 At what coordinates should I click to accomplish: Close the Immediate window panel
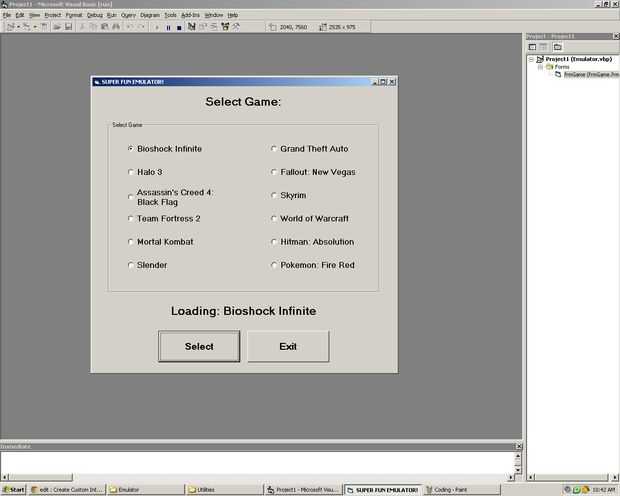click(519, 446)
